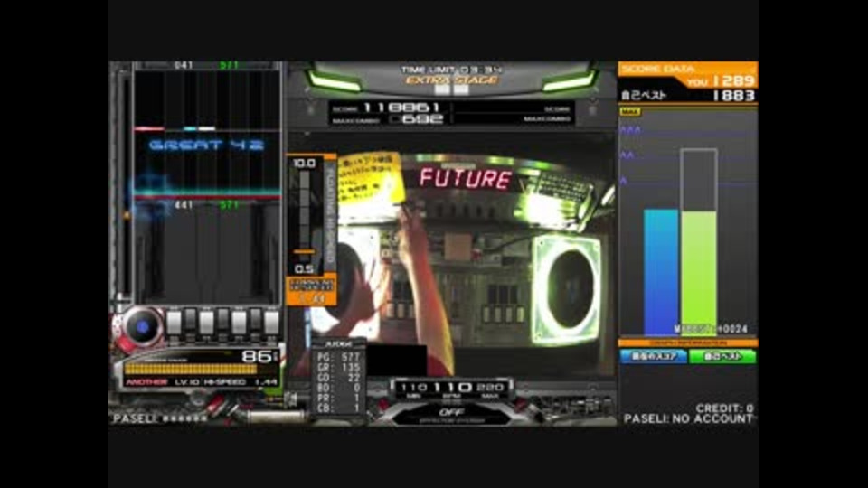Image resolution: width=868 pixels, height=488 pixels.
Task: Click the left PASELI status text
Action: (159, 418)
